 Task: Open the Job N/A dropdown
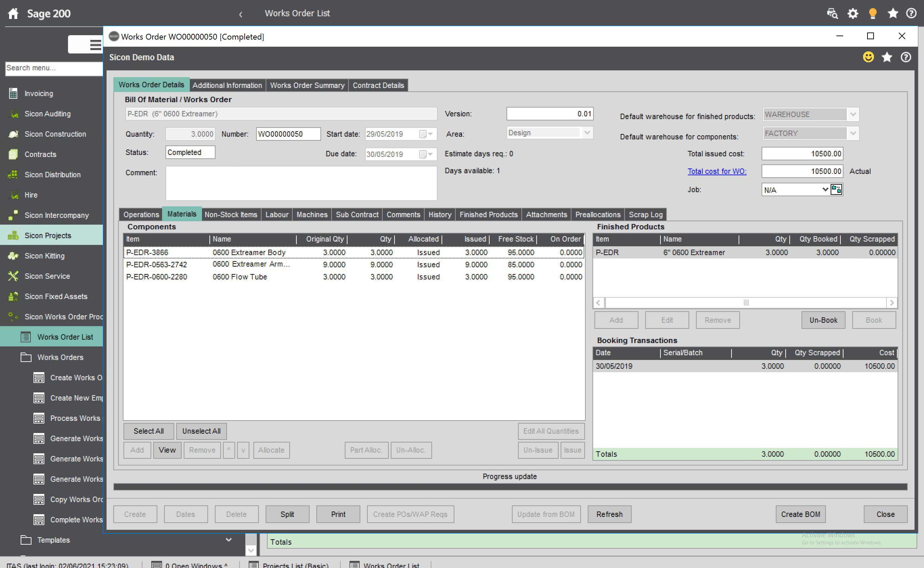825,189
